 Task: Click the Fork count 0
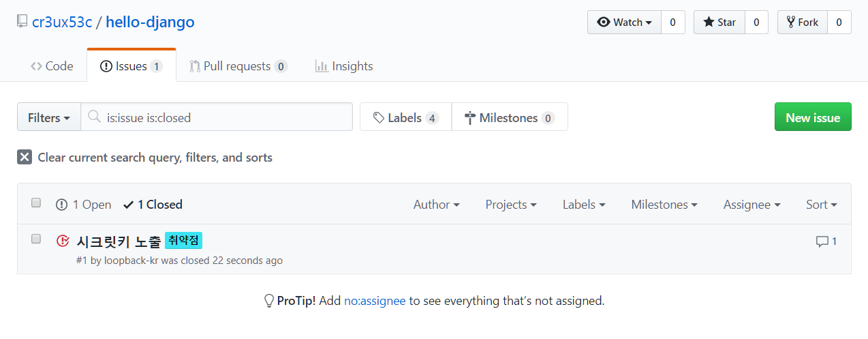(x=839, y=23)
